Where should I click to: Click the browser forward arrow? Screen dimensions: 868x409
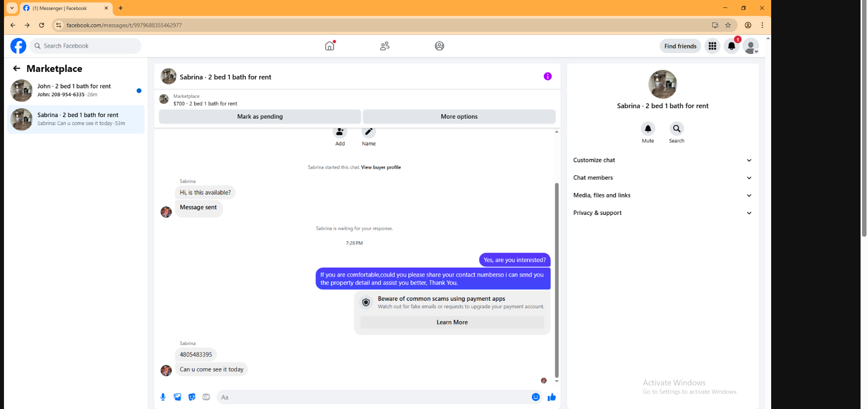click(27, 25)
